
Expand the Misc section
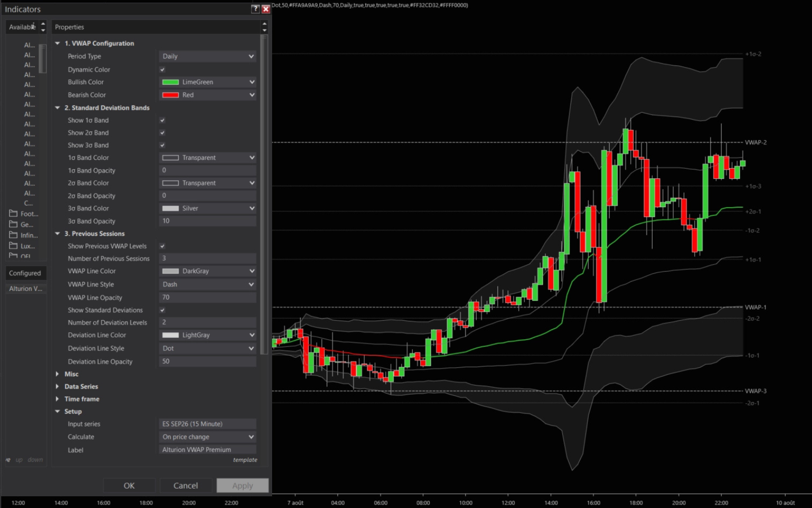pos(57,374)
